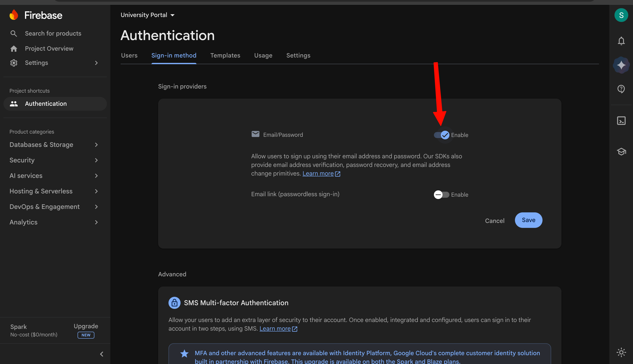Click Project Overview in sidebar
The width and height of the screenshot is (633, 364).
pos(49,48)
